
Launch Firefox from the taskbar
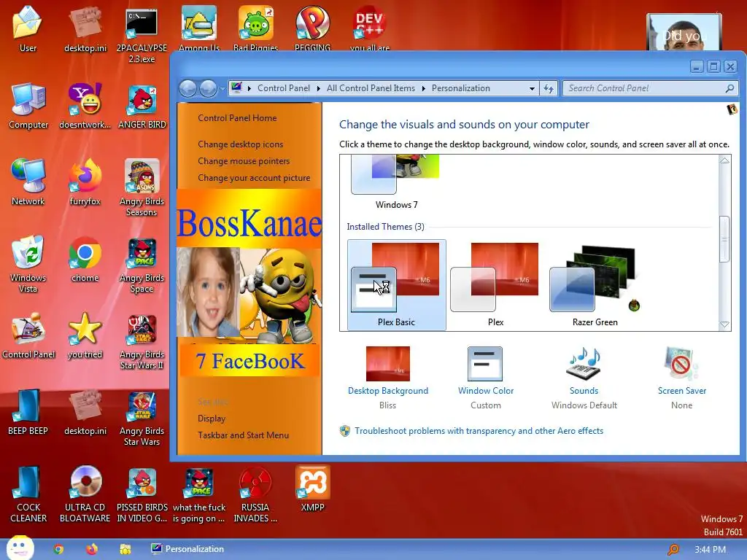click(x=92, y=549)
